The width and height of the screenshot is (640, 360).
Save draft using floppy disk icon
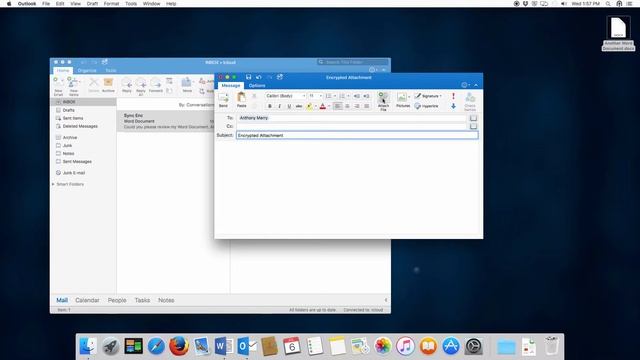click(248, 77)
